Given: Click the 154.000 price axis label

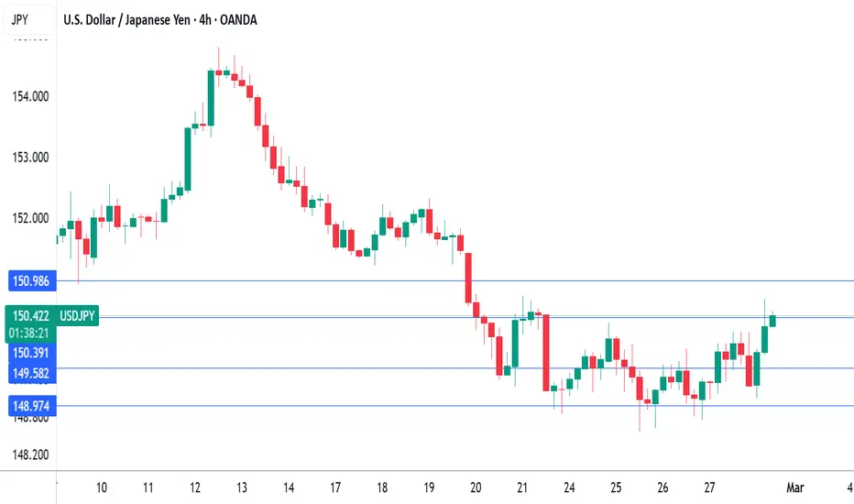Looking at the screenshot, I should click(x=30, y=96).
